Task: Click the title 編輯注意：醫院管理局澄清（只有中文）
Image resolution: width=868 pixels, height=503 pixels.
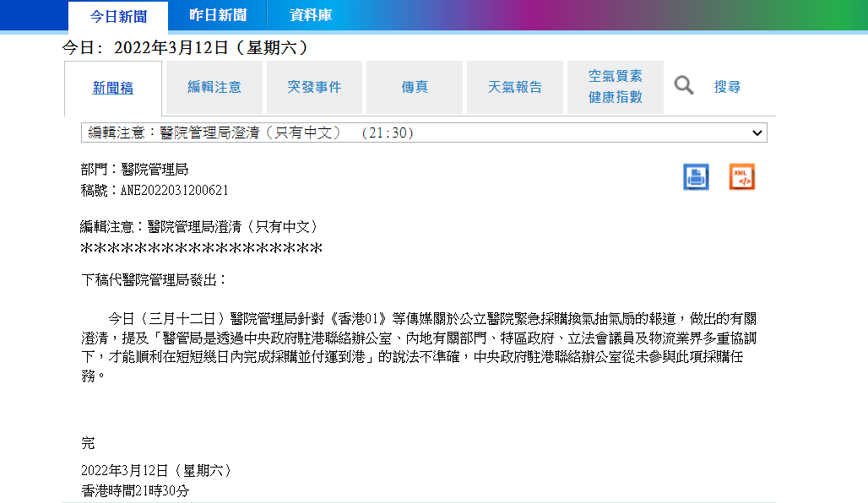Action: [x=199, y=227]
